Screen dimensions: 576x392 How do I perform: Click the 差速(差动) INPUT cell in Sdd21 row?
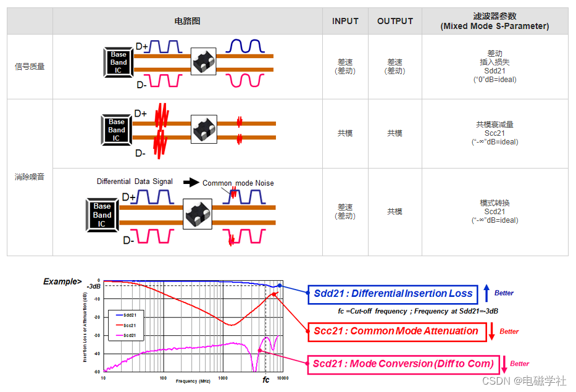(x=345, y=67)
